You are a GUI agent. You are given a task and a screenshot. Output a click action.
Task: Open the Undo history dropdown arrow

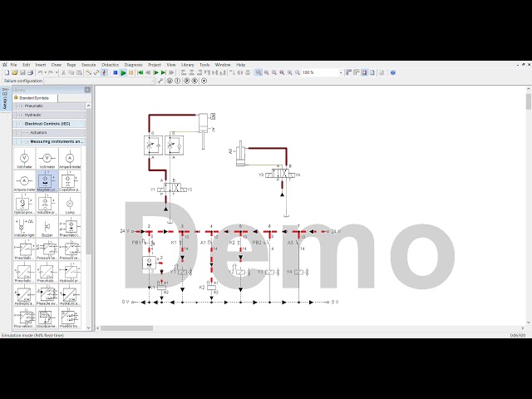(x=45, y=72)
